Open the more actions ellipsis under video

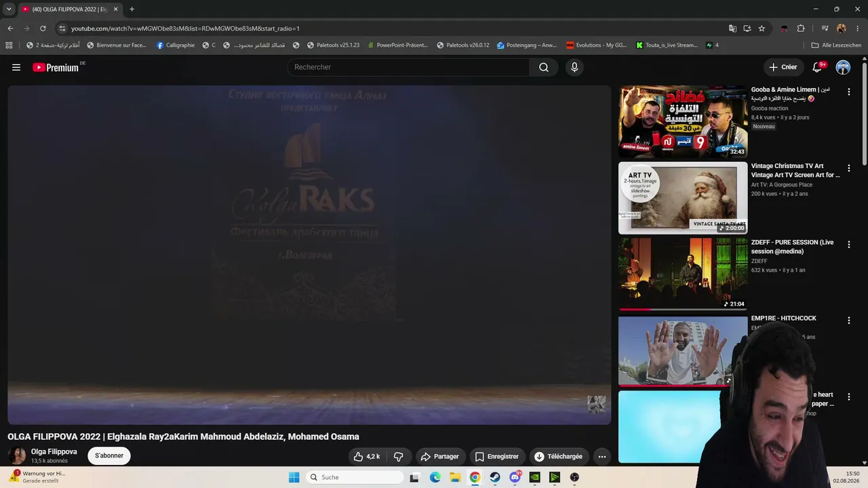601,457
